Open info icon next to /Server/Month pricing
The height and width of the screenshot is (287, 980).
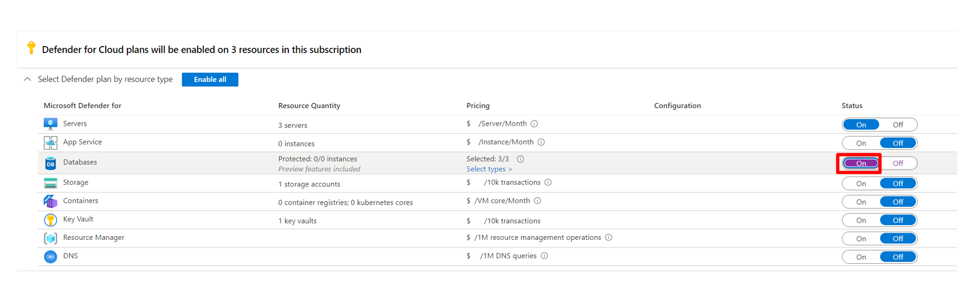534,123
